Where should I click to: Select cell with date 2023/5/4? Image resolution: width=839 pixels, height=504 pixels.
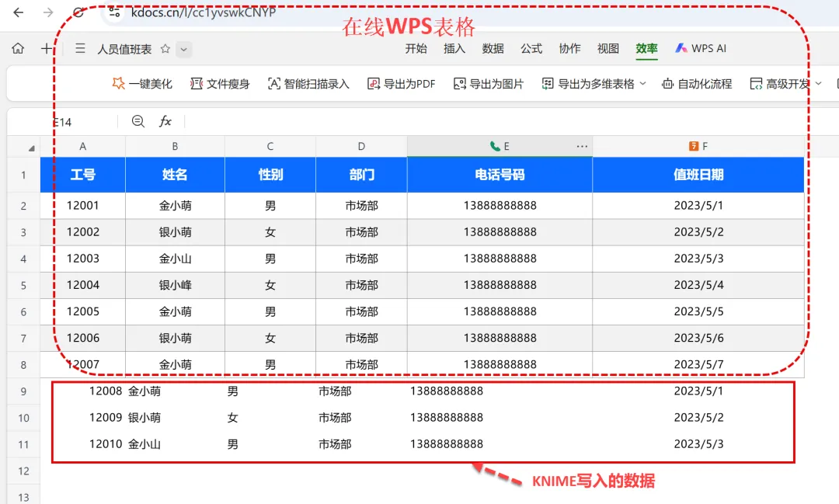(x=698, y=285)
